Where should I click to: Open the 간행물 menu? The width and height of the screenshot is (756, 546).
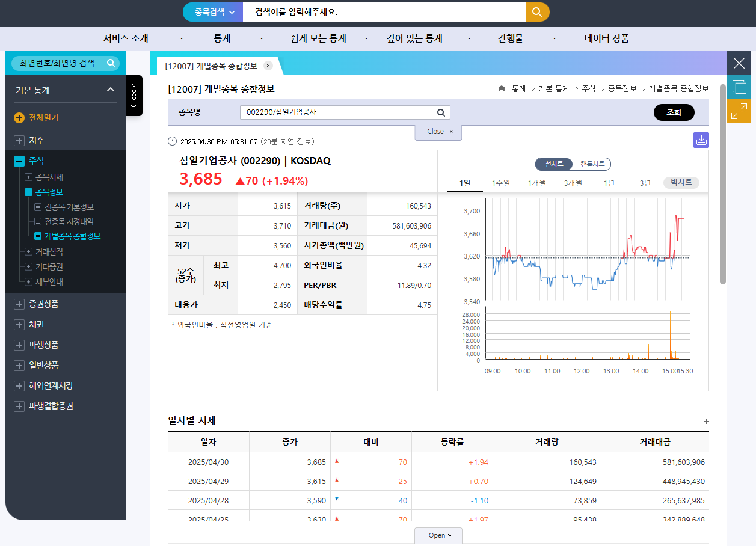pos(511,38)
